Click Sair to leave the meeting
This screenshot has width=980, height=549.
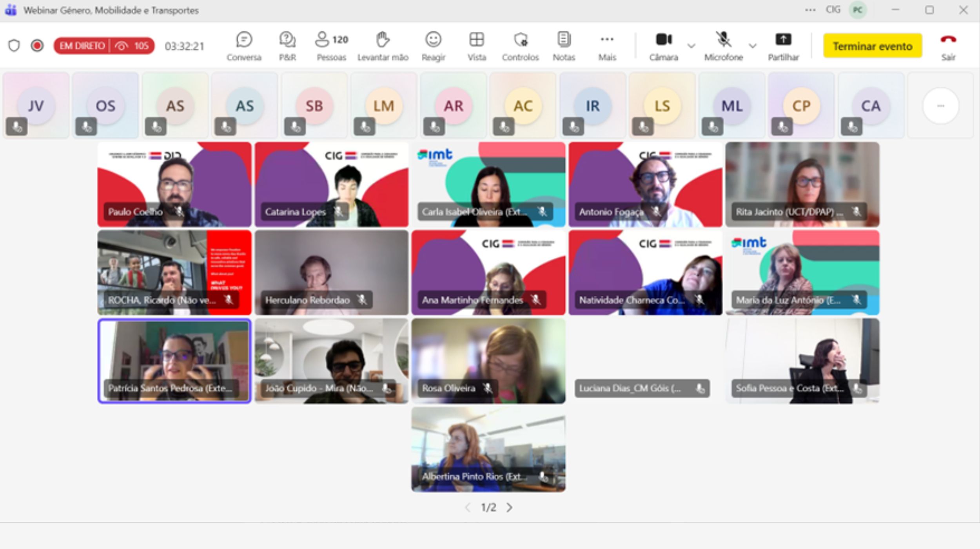click(x=948, y=46)
